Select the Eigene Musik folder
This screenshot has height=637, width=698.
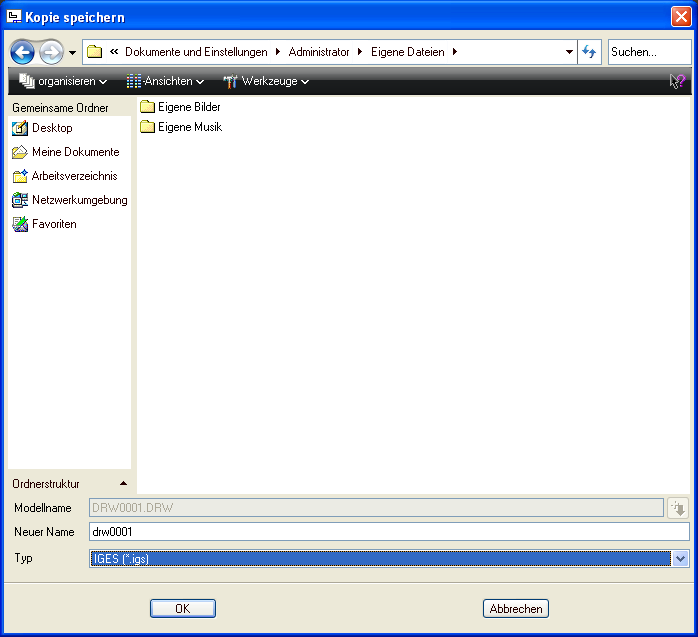point(189,127)
